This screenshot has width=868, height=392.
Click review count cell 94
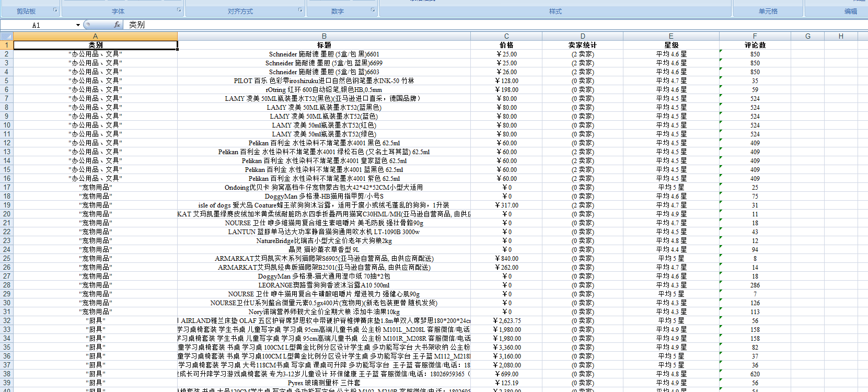tap(755, 249)
